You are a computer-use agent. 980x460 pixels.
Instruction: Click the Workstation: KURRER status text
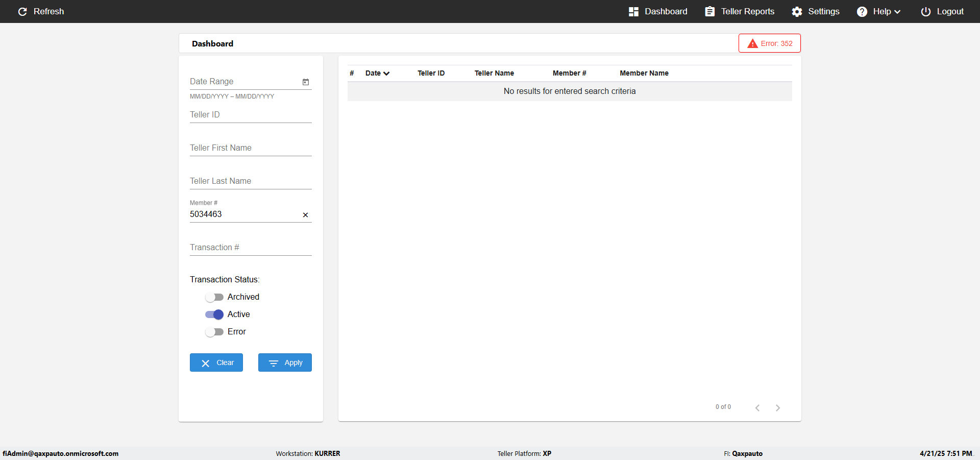[308, 453]
